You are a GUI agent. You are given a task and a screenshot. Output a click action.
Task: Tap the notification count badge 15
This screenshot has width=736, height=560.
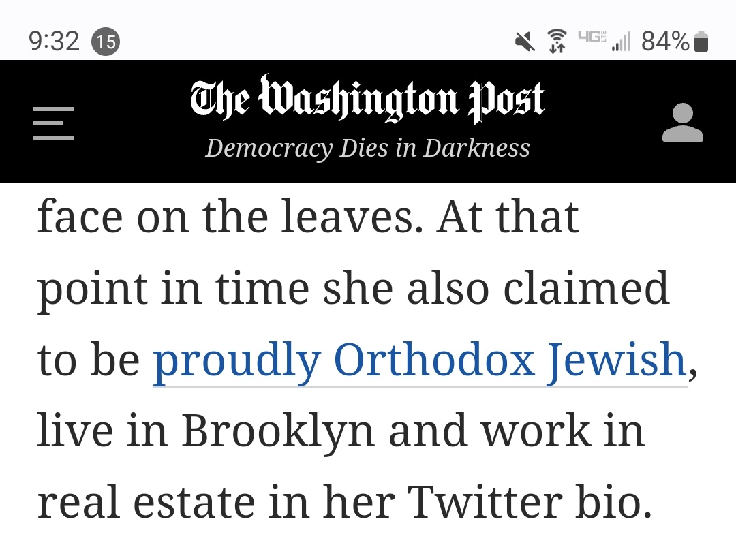[106, 42]
